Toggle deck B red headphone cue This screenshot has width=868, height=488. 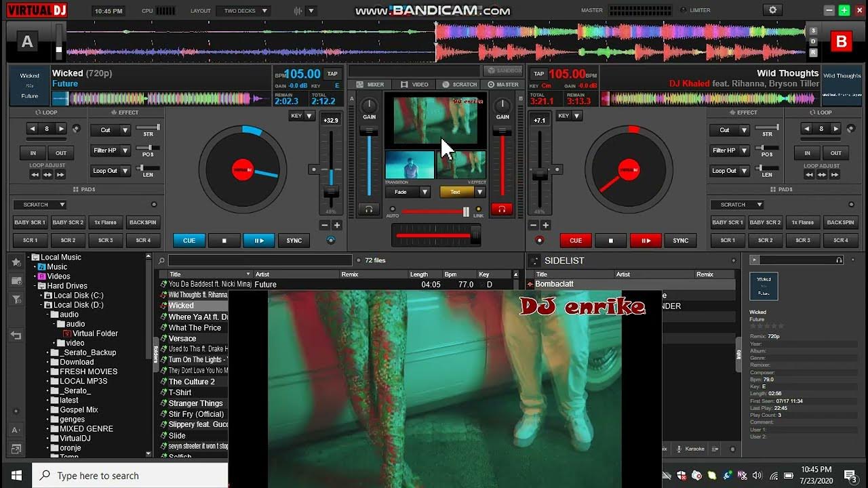point(502,209)
